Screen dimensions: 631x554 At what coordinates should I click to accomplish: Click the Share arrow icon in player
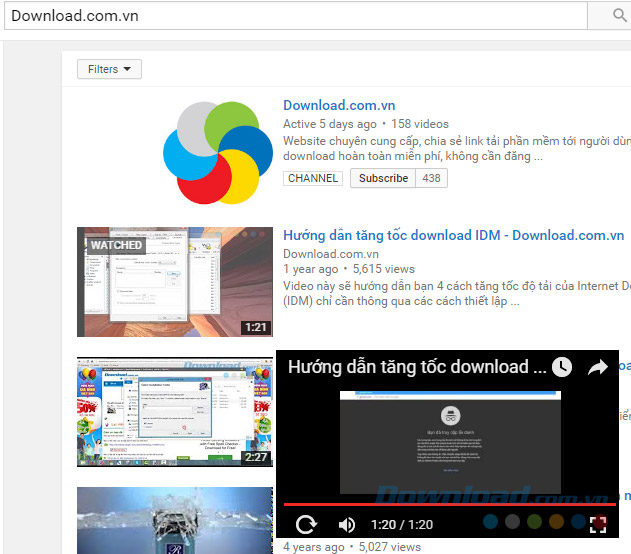[x=598, y=367]
